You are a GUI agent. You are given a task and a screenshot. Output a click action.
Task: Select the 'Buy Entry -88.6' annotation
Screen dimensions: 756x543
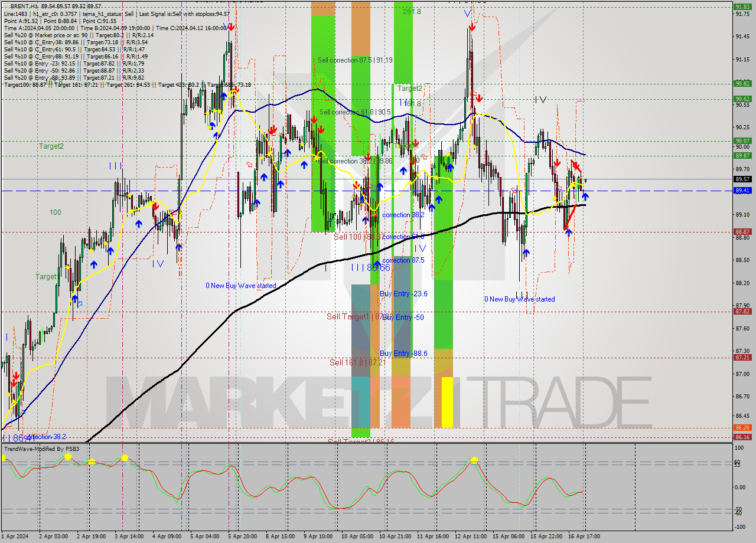403,354
